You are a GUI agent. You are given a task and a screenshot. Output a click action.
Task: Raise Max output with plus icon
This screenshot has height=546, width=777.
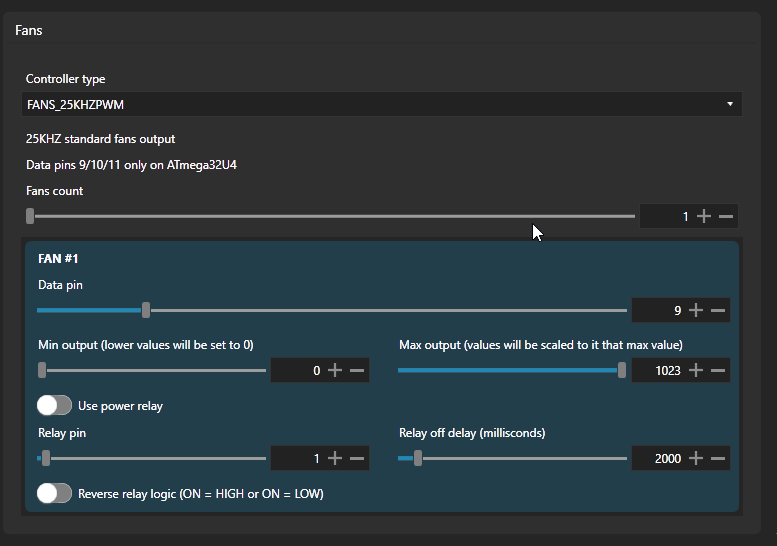[x=696, y=370]
